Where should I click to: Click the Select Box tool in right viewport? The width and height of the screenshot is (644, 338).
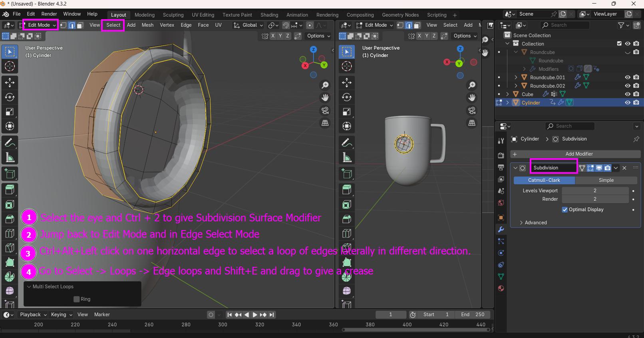click(347, 52)
